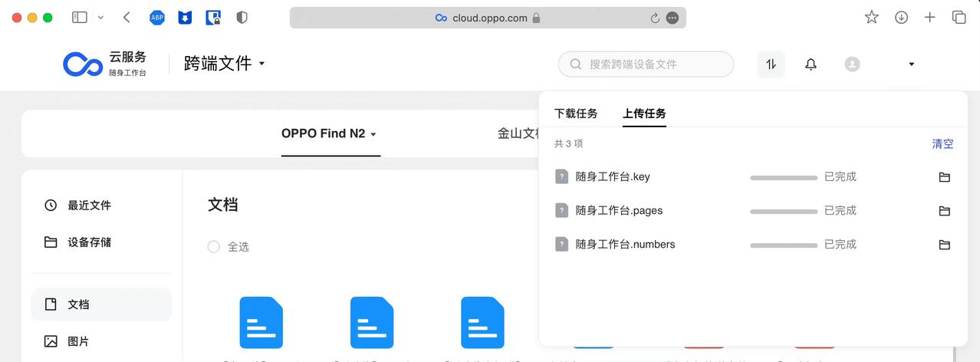Click the 随身工作台.numbers file name

pyautogui.click(x=625, y=244)
